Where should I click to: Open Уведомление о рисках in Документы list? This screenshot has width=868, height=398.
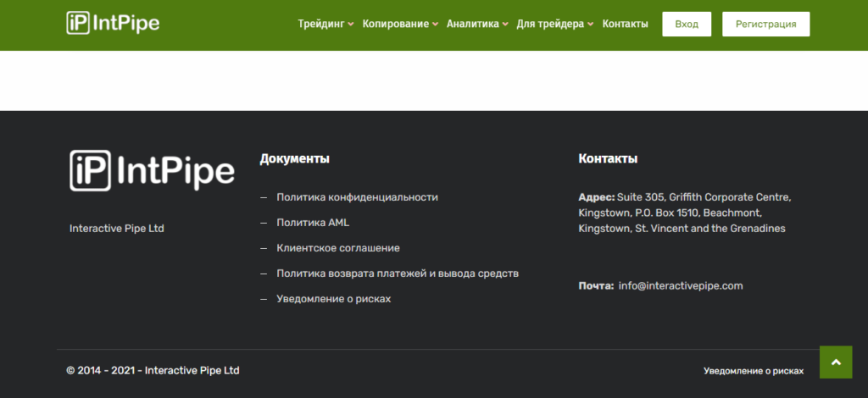click(334, 299)
